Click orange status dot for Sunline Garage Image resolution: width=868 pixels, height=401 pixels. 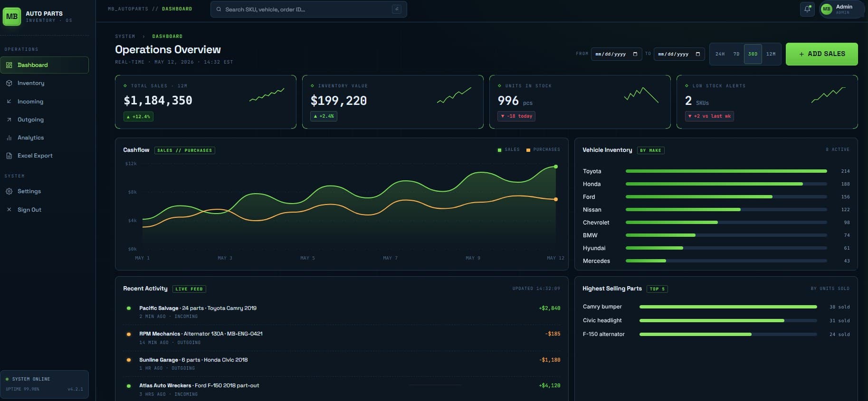coord(129,360)
